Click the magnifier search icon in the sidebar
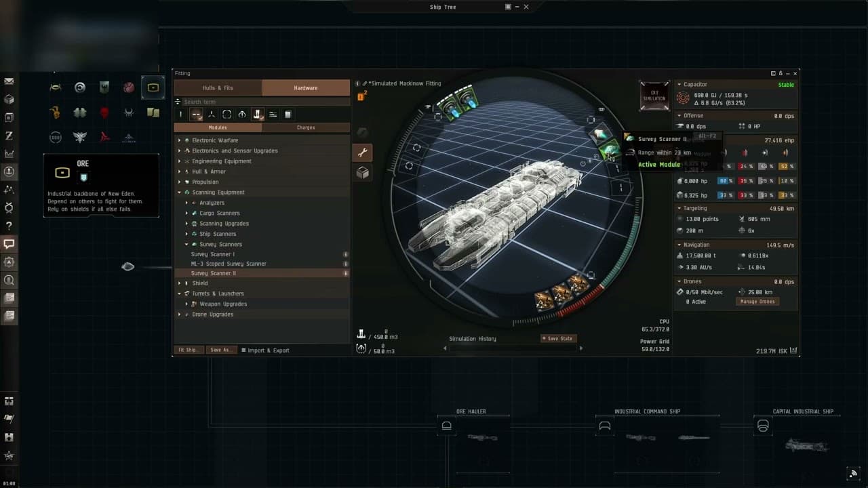This screenshot has height=488, width=868. (x=9, y=280)
